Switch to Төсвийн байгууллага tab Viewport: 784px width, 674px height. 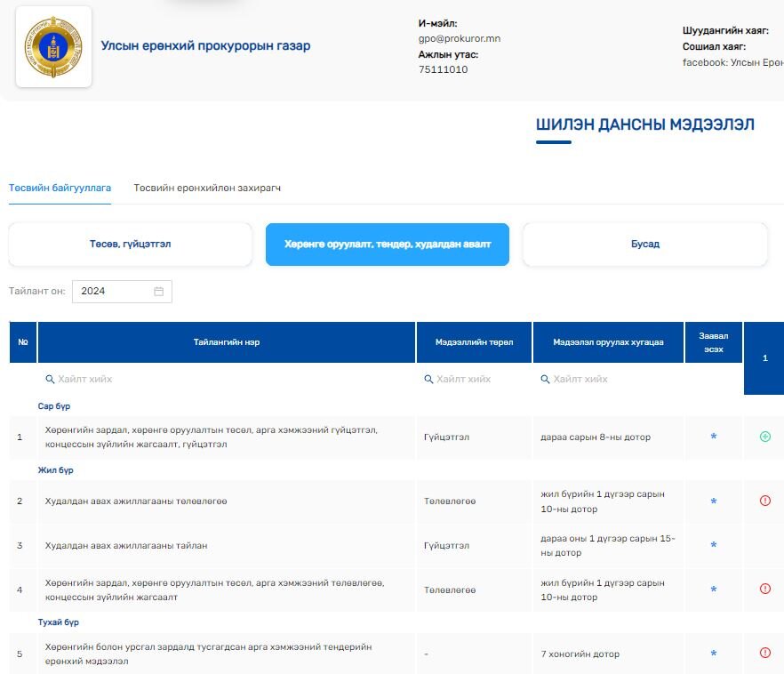coord(60,189)
